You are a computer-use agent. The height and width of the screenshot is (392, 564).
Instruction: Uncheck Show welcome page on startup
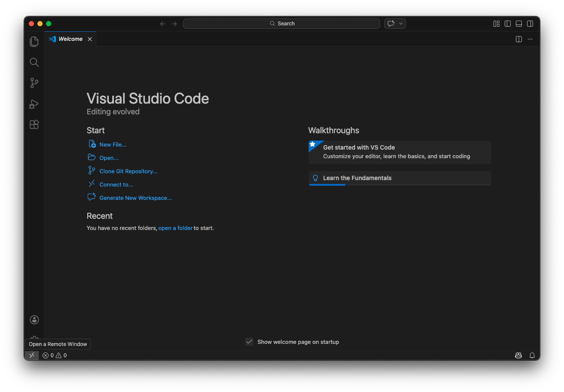click(x=249, y=342)
